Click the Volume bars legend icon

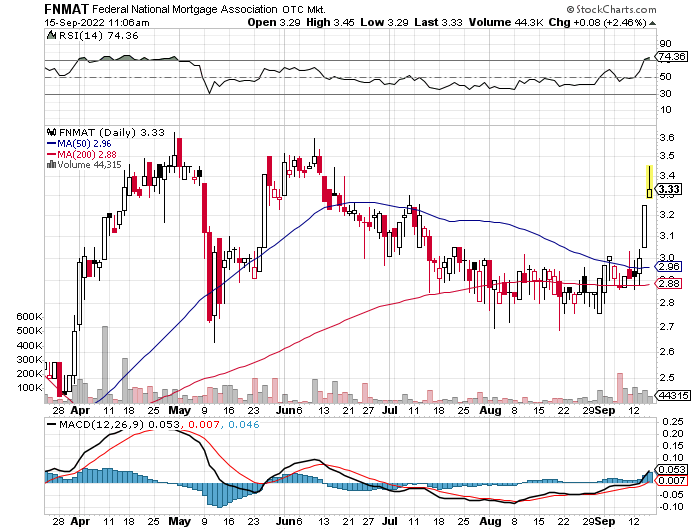[x=51, y=164]
